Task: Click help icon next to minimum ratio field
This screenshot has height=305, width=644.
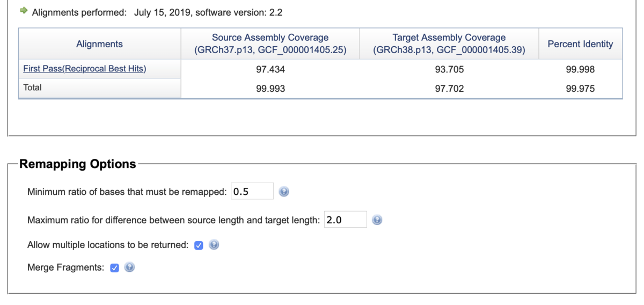Action: pyautogui.click(x=284, y=192)
